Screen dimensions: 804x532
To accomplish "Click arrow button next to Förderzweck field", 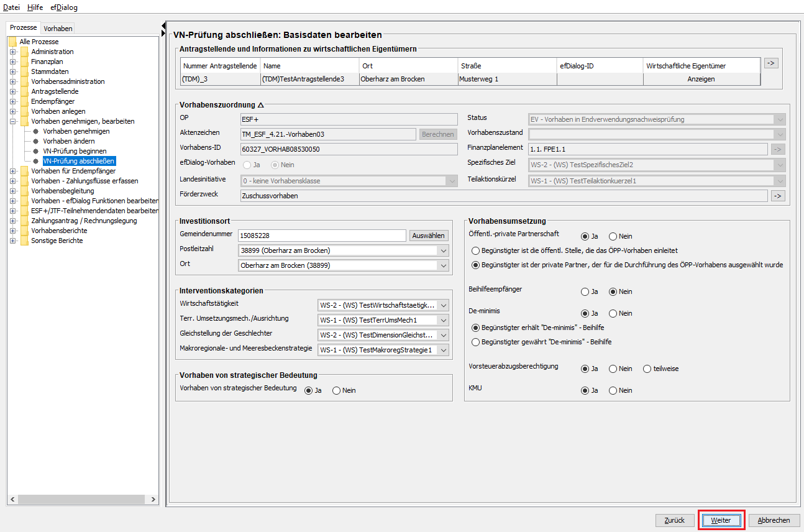I will point(778,196).
